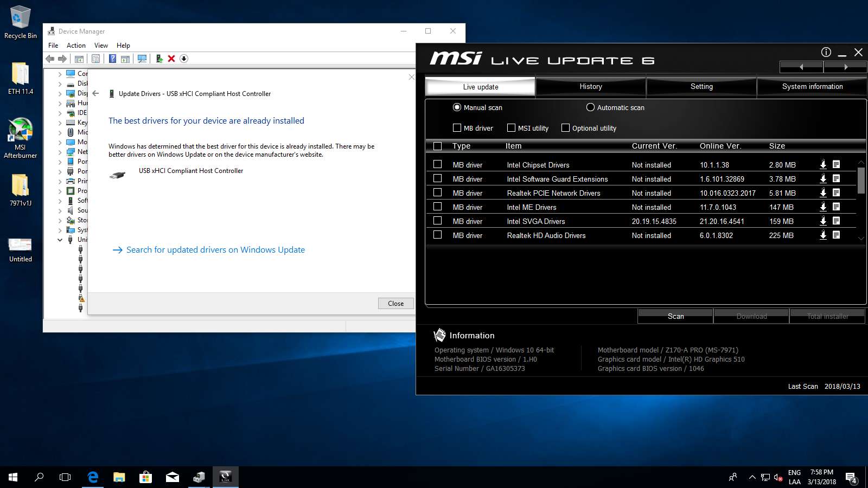
Task: Click the download icon for Intel SVGA Drivers
Action: 823,221
